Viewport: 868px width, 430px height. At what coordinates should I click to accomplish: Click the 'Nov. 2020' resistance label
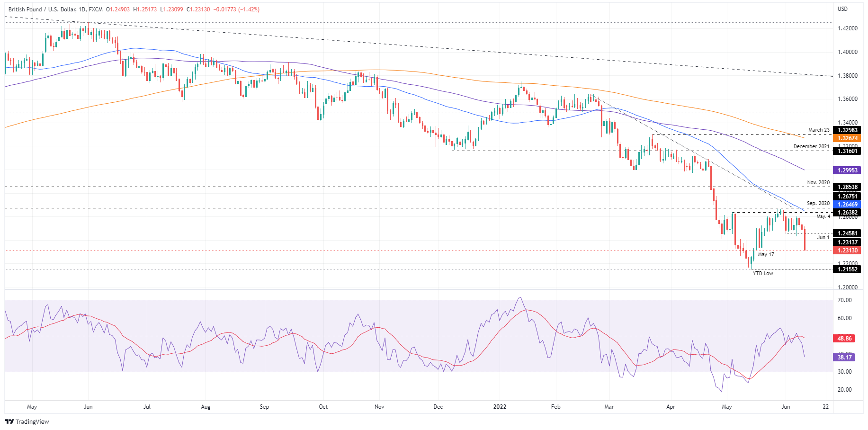point(818,182)
